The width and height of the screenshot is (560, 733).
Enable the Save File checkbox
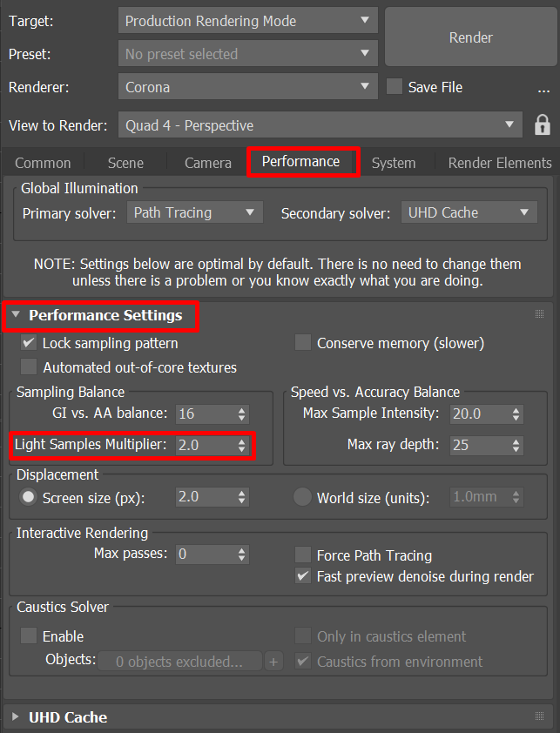click(x=395, y=86)
